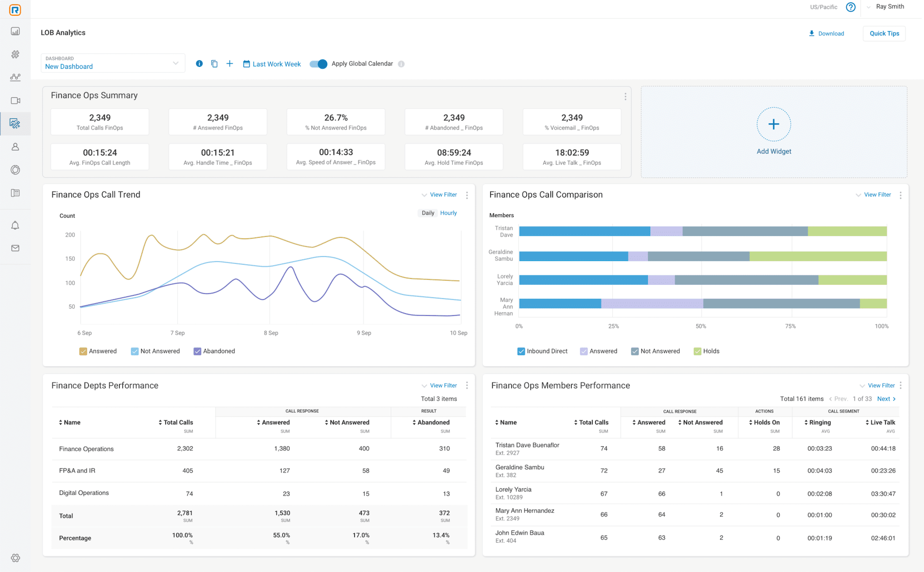
Task: Click the settings gear icon at bottom left
Action: coord(15,558)
